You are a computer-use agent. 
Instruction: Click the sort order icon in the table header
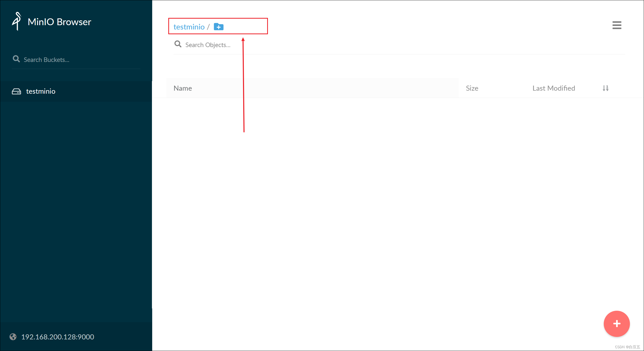[606, 88]
